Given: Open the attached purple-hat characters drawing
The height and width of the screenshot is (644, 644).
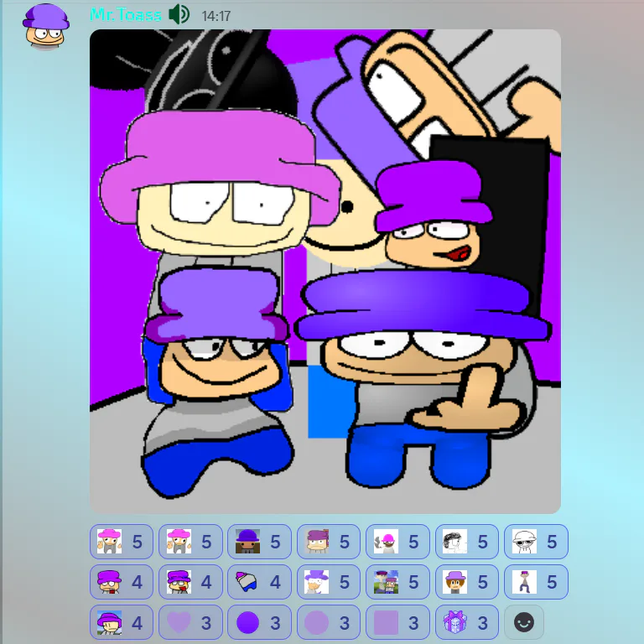Looking at the screenshot, I should 325,271.
